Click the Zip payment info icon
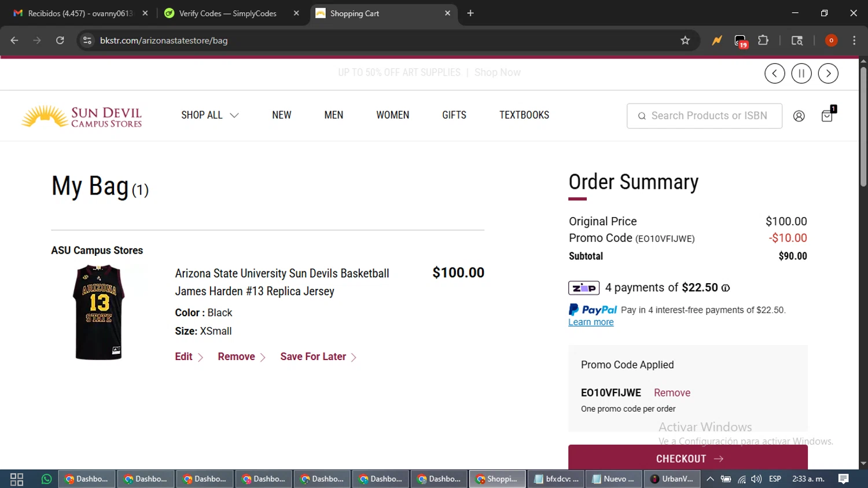Viewport: 868px width, 488px height. pos(726,288)
